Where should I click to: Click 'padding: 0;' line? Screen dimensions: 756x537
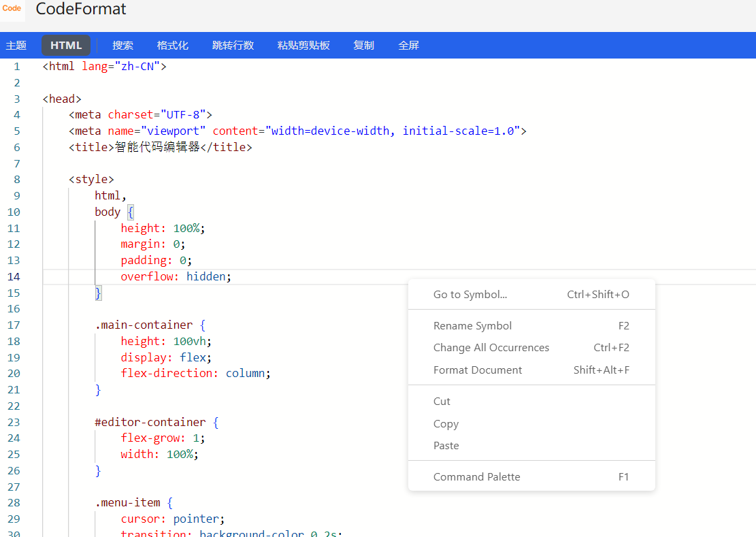pyautogui.click(x=157, y=260)
